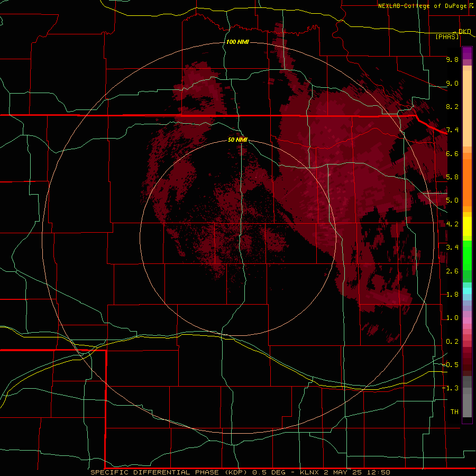Click the NEXLAB logo icon
The width and height of the screenshot is (476, 476).
[472, 5]
